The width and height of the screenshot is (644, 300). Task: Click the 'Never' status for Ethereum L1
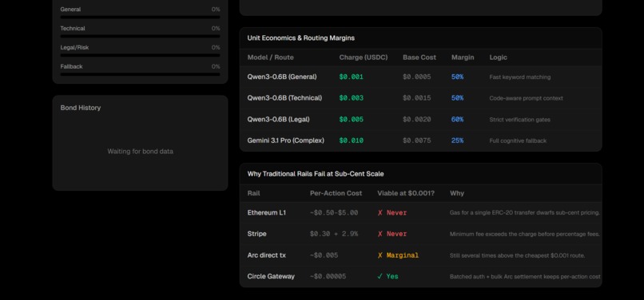click(x=392, y=212)
